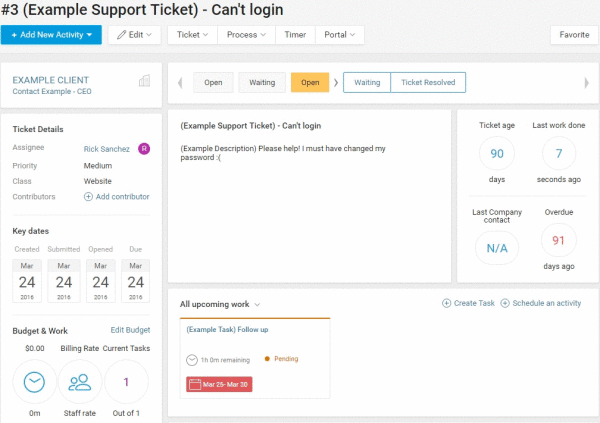This screenshot has height=423, width=600.
Task: Click Rick Sanchez's purple avatar icon
Action: pos(144,149)
